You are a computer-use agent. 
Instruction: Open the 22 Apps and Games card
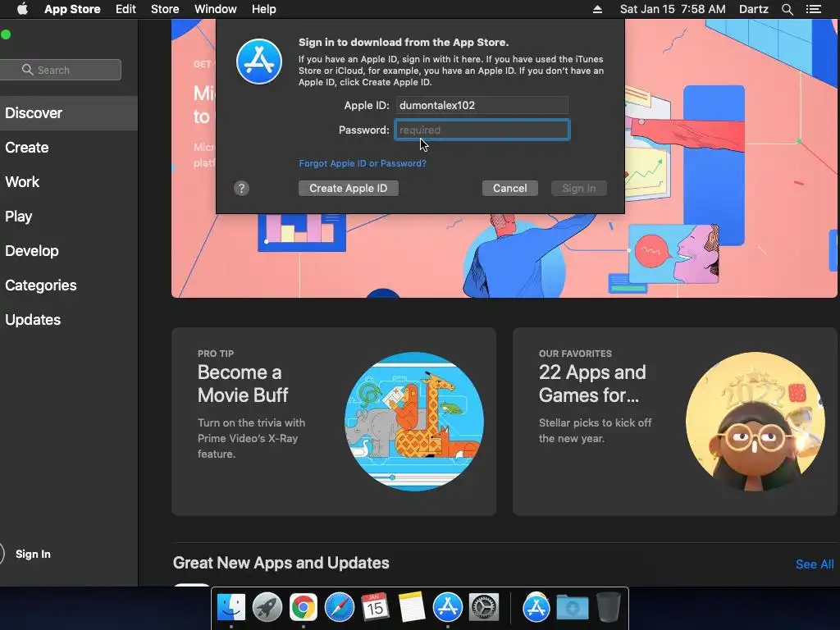tap(675, 422)
